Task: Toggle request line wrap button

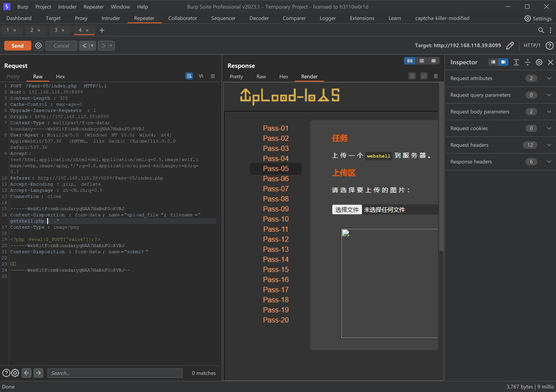Action: coord(189,76)
